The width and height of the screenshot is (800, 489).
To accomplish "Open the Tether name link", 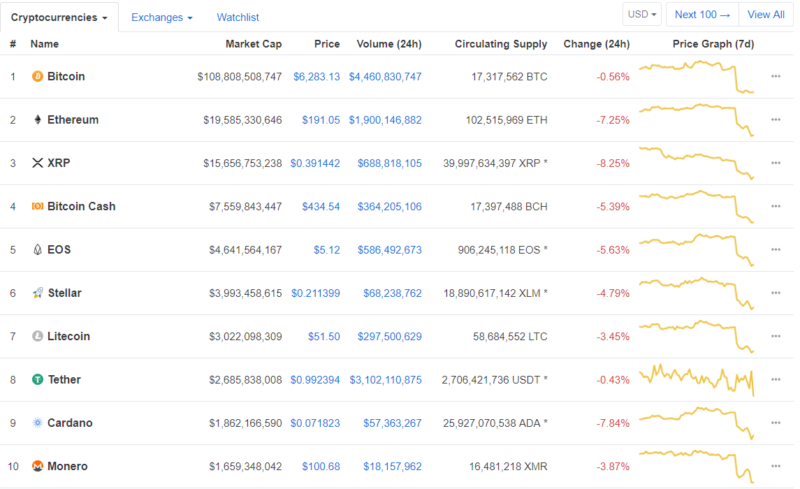I will tap(64, 380).
